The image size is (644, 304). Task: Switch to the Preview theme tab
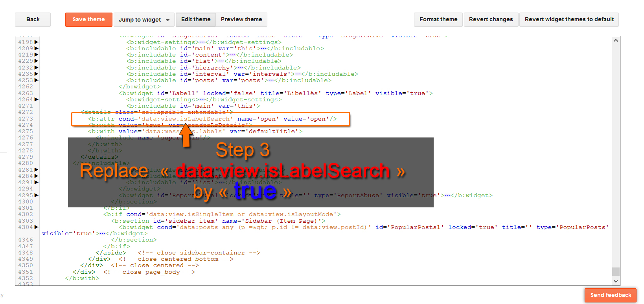click(x=241, y=19)
